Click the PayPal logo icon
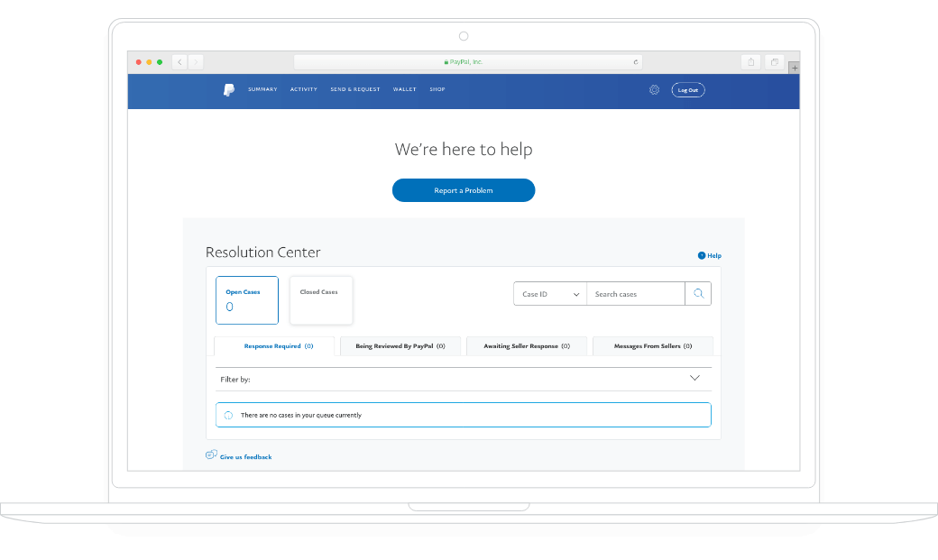 228,90
